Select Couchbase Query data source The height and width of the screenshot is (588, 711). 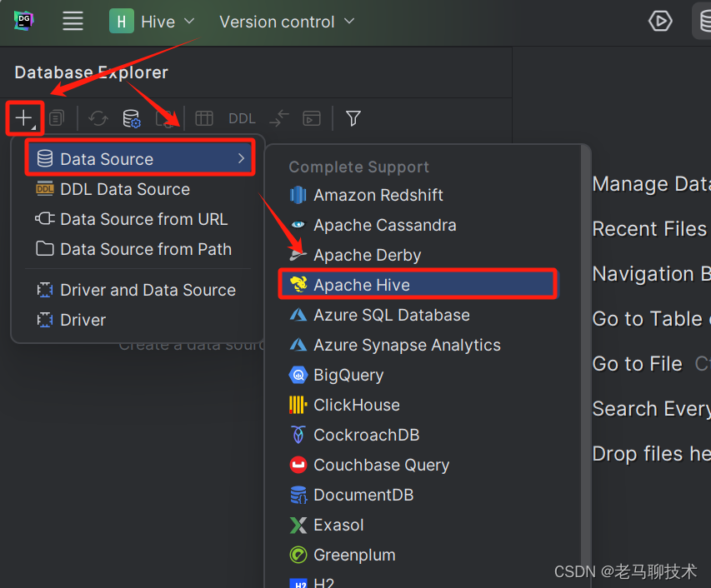419,465
